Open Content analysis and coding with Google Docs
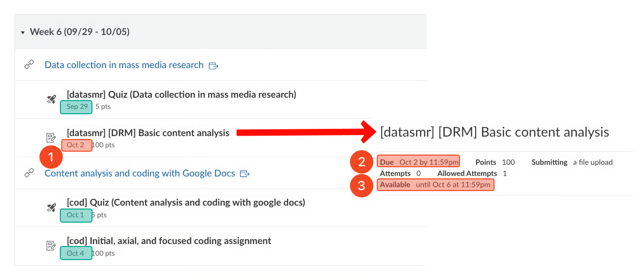 click(x=140, y=173)
